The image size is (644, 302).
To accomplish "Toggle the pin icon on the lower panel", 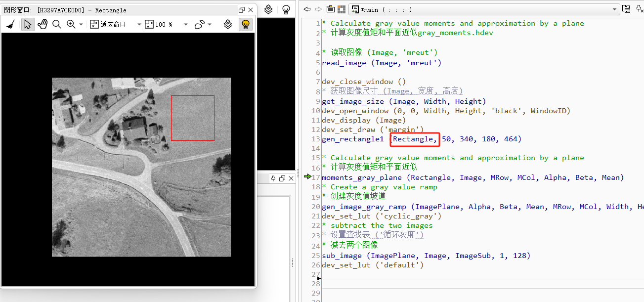I will click(272, 178).
